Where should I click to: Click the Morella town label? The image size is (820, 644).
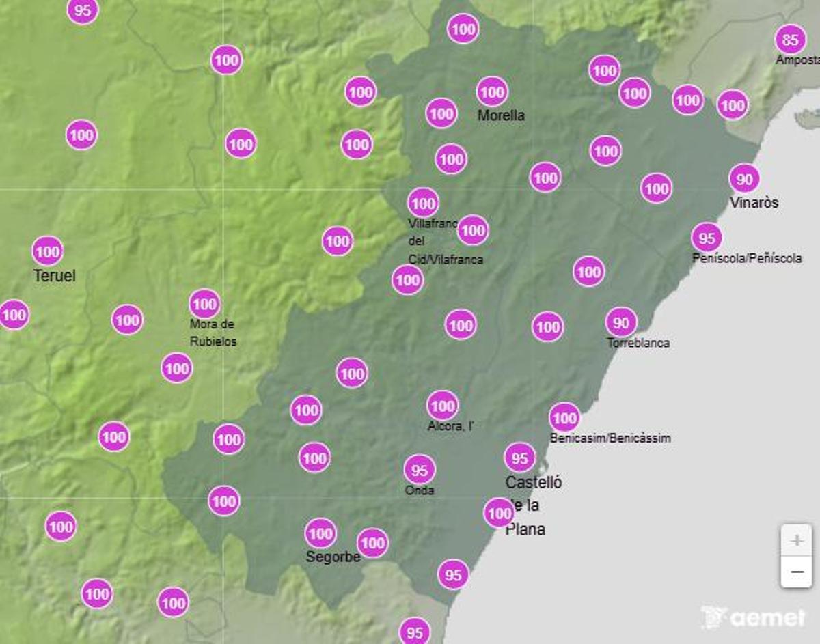[x=501, y=115]
